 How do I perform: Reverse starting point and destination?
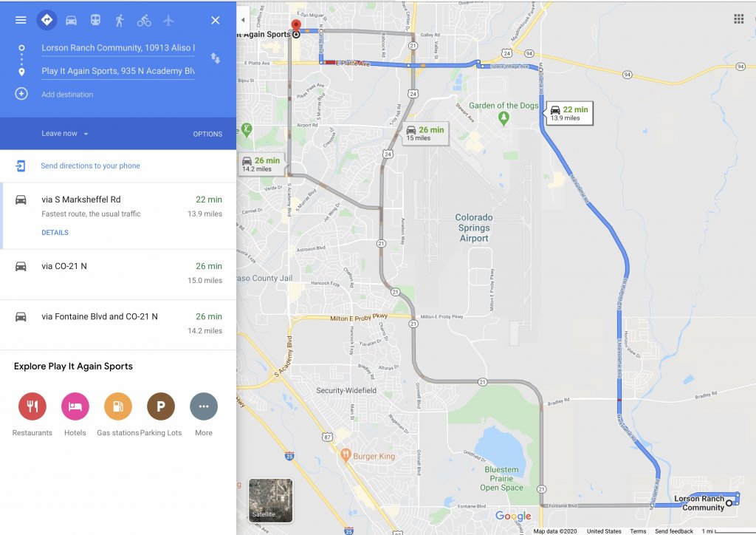[x=215, y=59]
